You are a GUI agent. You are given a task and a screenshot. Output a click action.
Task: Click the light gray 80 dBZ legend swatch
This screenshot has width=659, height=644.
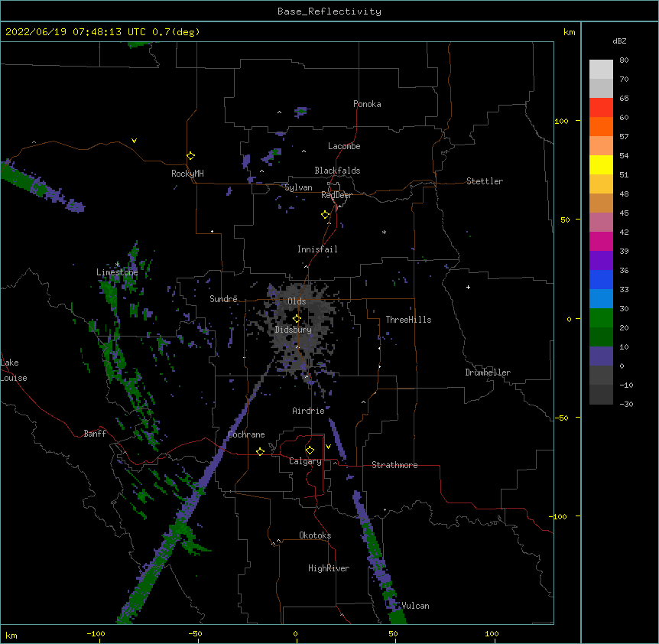[601, 70]
